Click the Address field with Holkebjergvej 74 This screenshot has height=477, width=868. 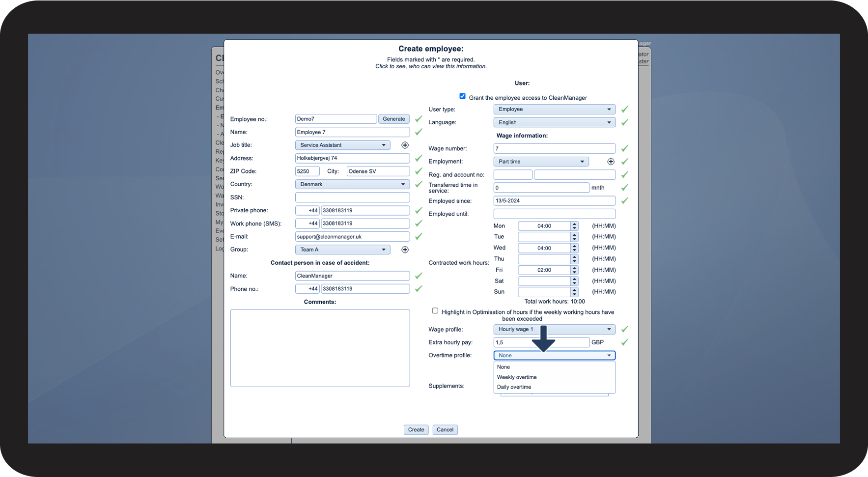[352, 158]
